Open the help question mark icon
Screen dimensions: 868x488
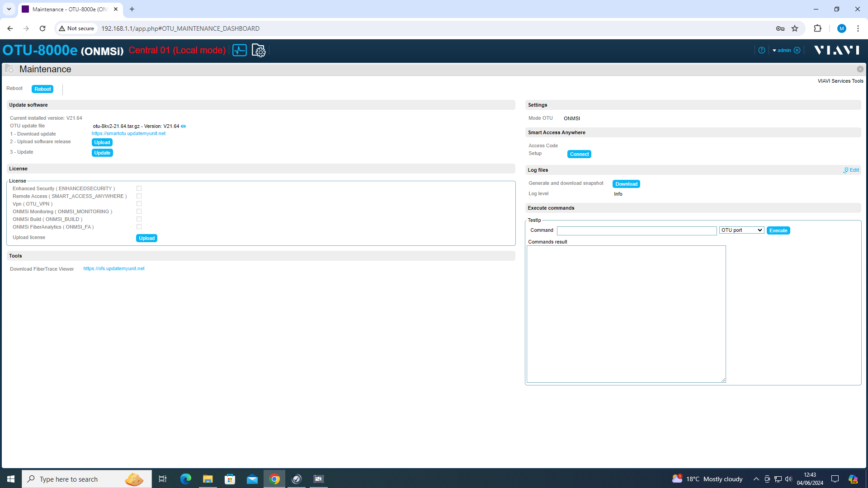(x=762, y=50)
